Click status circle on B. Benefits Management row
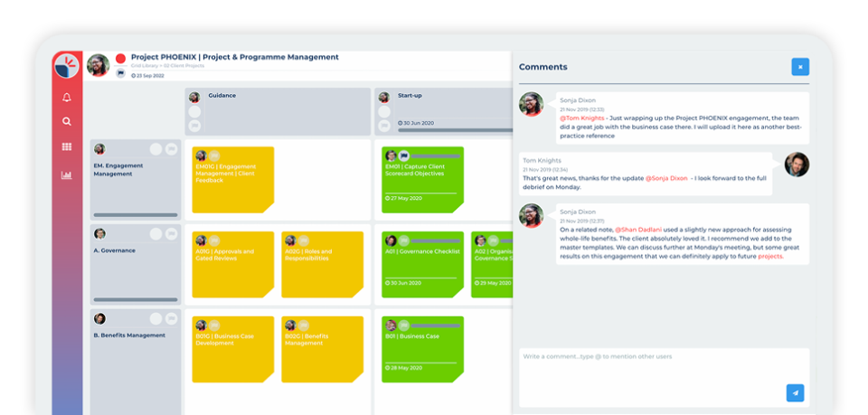 pyautogui.click(x=156, y=319)
